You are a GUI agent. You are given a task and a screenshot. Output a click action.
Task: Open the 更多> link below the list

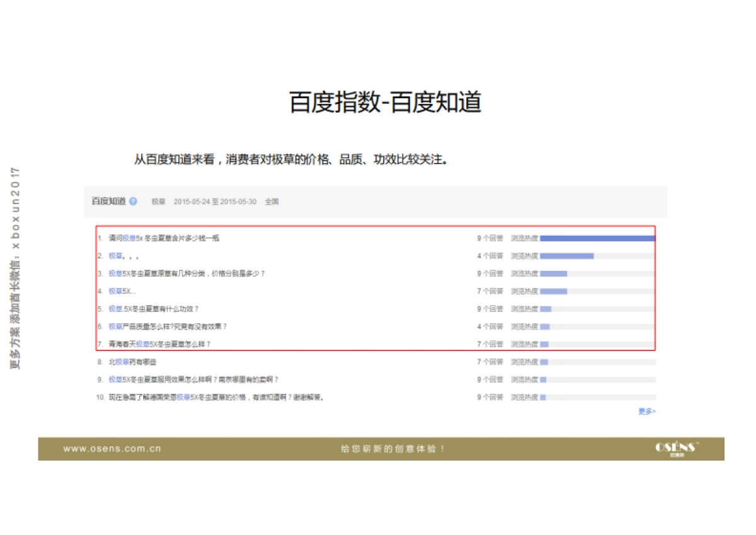click(648, 410)
